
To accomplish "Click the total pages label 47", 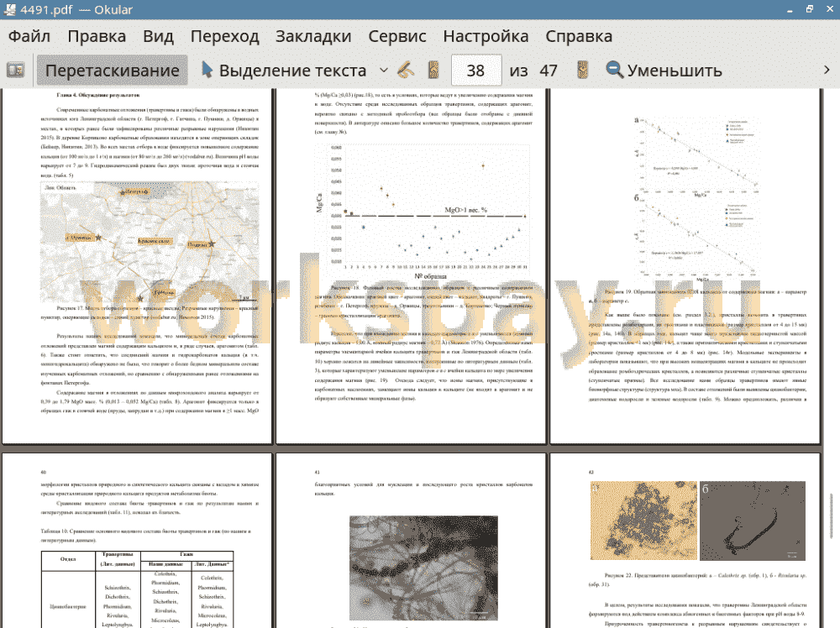I will pyautogui.click(x=548, y=71).
